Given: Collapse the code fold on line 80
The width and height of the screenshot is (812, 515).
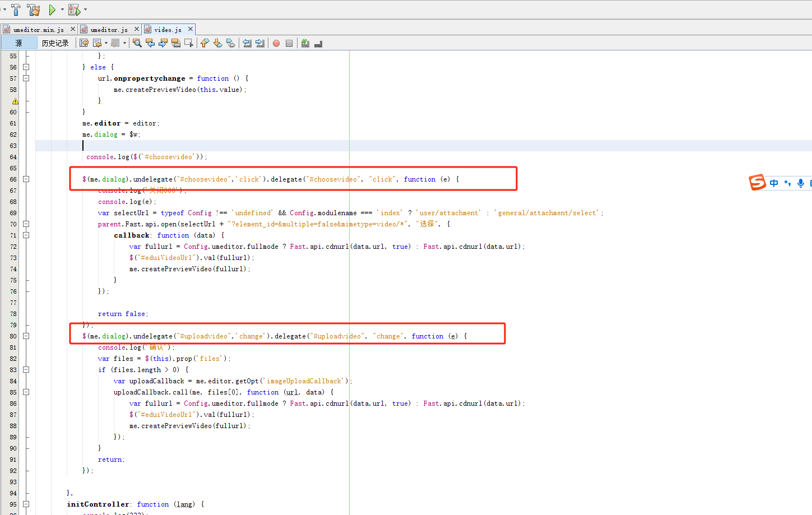Looking at the screenshot, I should click(x=26, y=336).
